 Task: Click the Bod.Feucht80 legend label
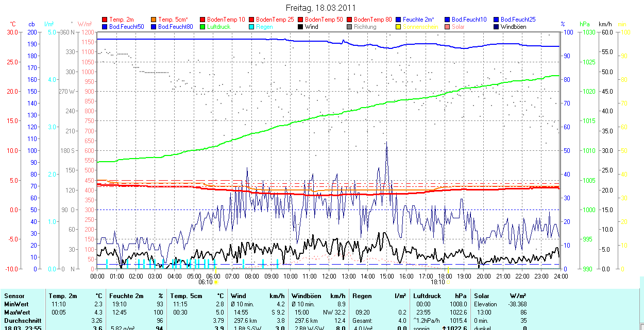click(x=175, y=27)
